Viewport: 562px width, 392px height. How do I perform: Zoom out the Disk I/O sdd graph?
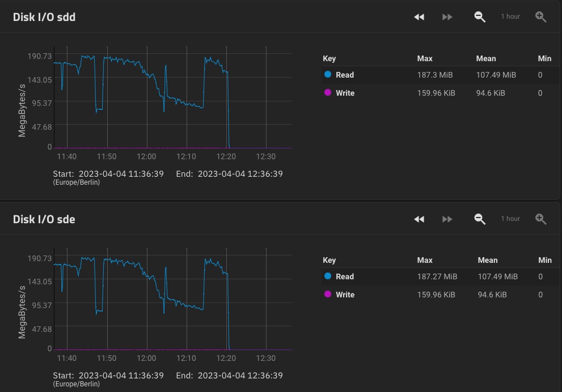(480, 17)
